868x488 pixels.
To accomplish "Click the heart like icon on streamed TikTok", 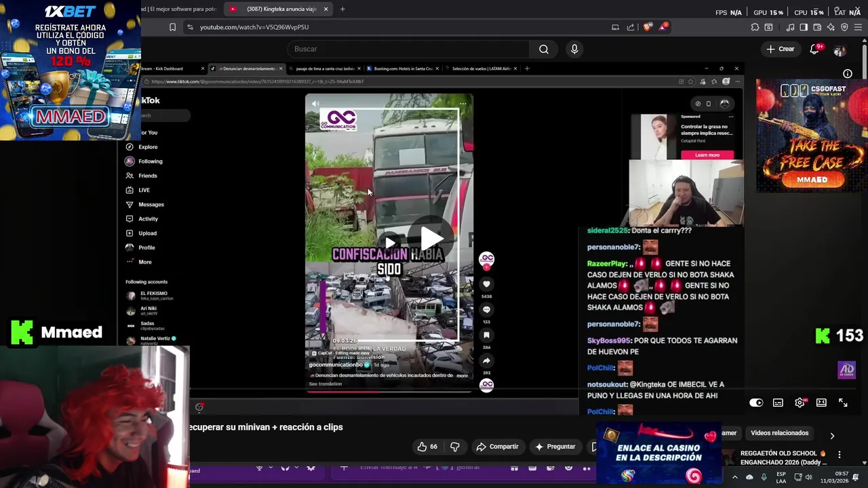I will coord(486,284).
